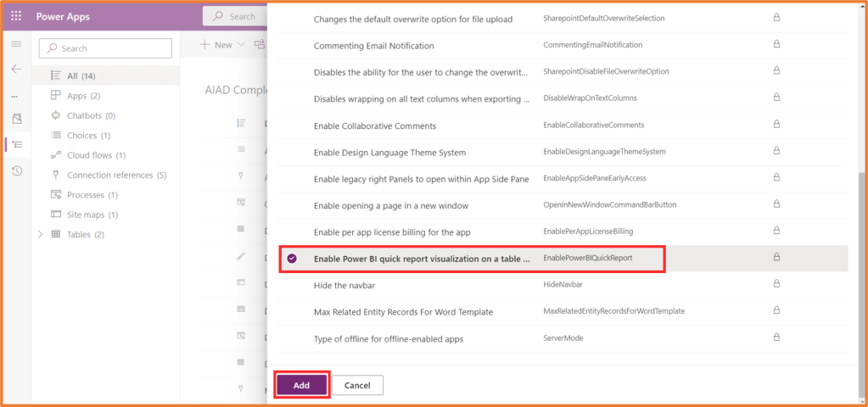Click the hamburger menu icon in left rail
This screenshot has height=407, width=868.
tap(16, 43)
